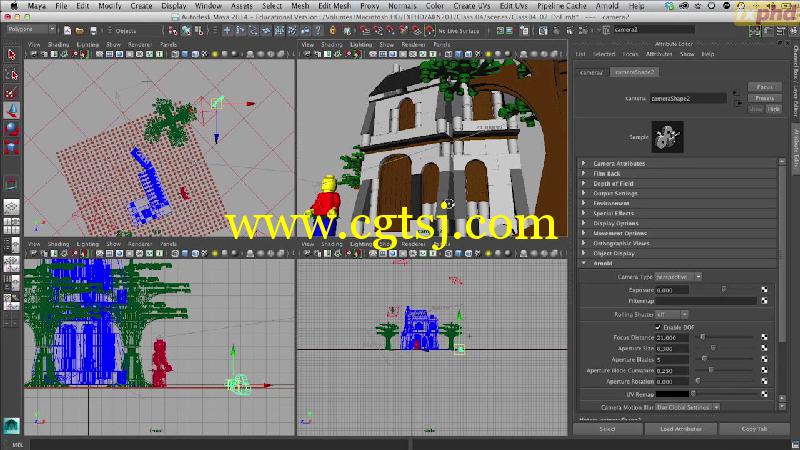Expand the Output Settings section

click(x=679, y=193)
